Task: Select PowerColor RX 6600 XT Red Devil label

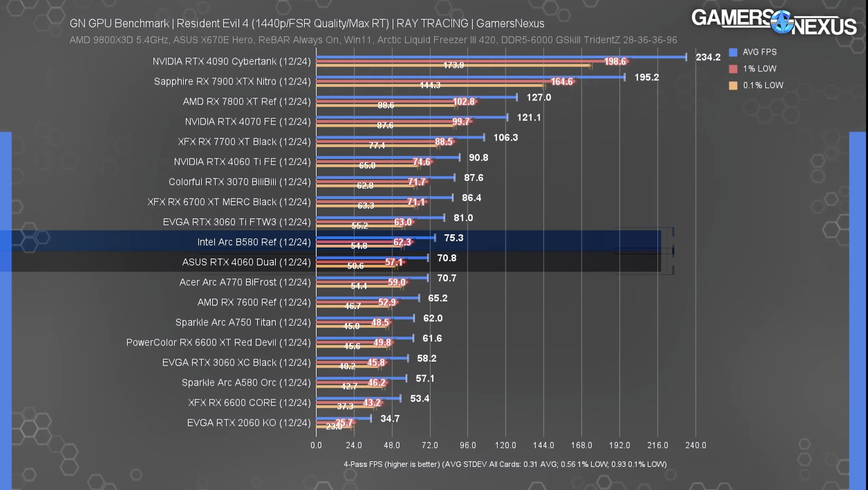Action: [218, 343]
